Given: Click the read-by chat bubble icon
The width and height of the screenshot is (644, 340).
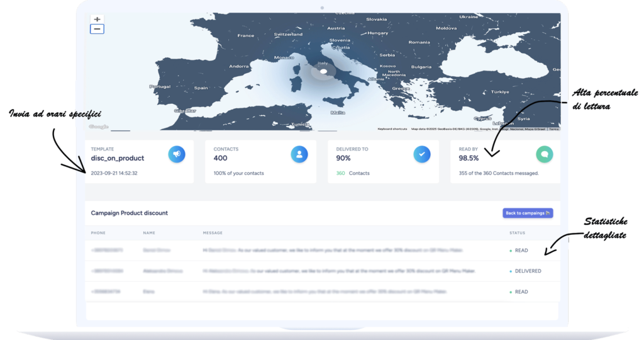Looking at the screenshot, I should click(545, 154).
